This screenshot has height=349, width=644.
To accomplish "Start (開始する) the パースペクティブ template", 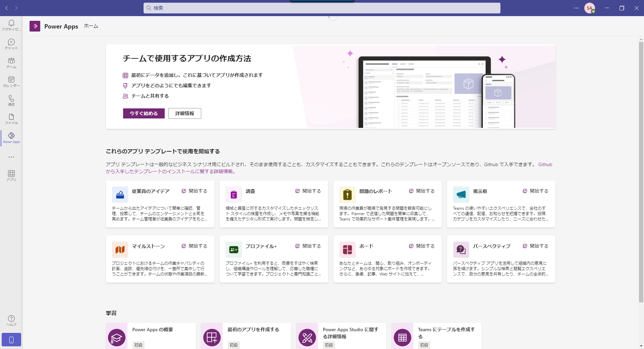I will click(x=536, y=246).
